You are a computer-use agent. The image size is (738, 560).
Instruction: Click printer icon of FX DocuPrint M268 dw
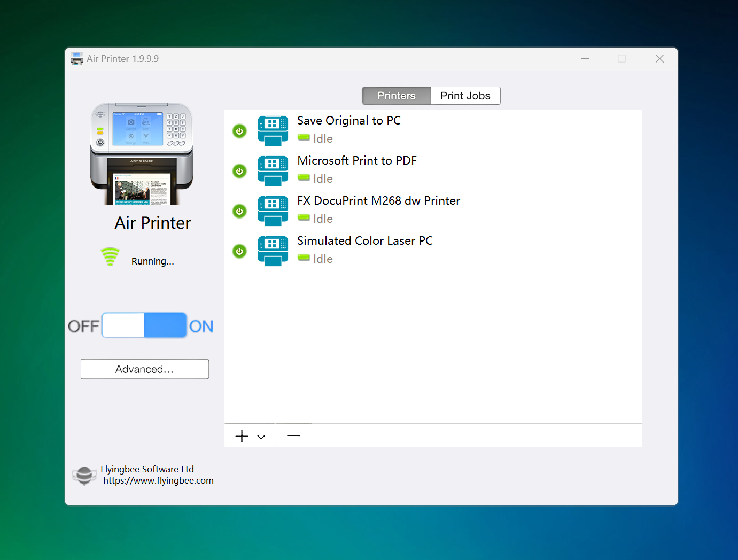coord(273,211)
